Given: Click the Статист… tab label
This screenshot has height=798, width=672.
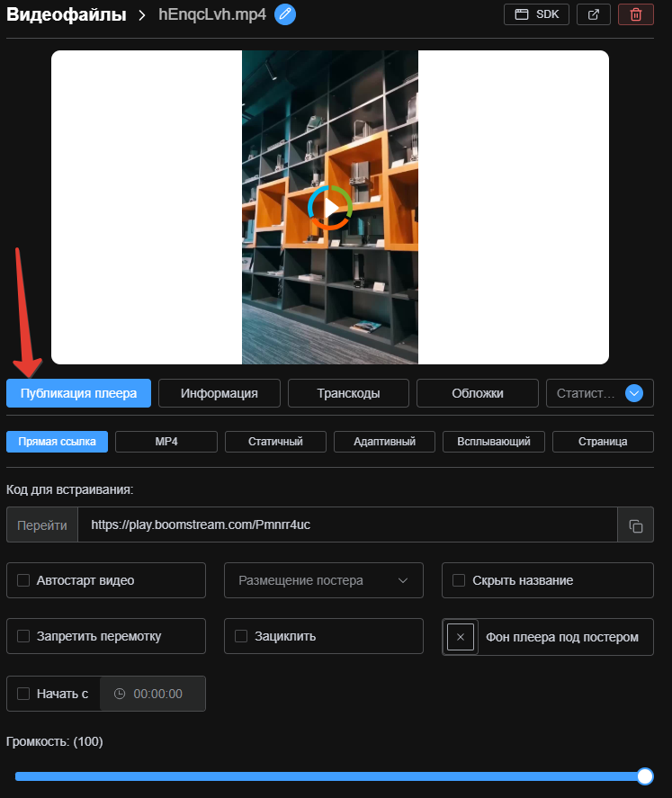Looking at the screenshot, I should [585, 393].
